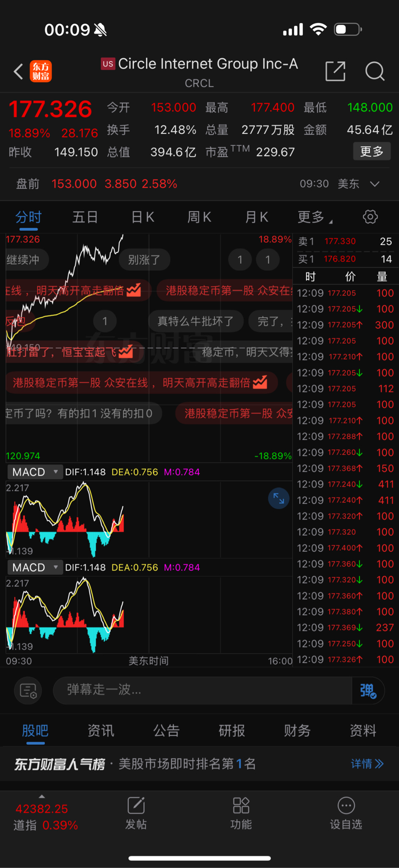Open the 研报 research tab

[232, 731]
